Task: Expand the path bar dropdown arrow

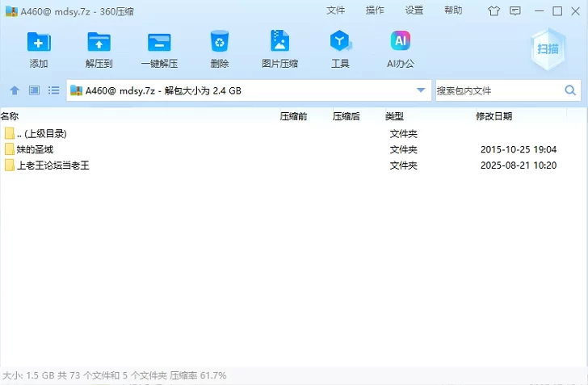Action: pyautogui.click(x=421, y=90)
